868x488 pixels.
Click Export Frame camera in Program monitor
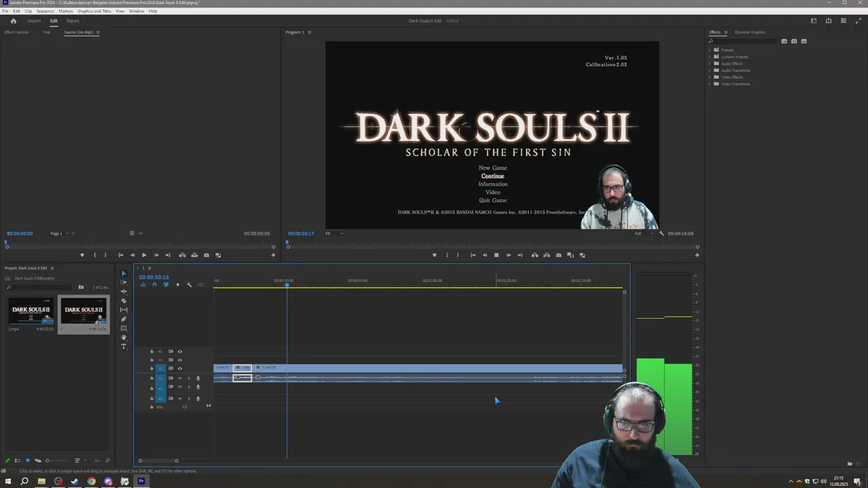coord(558,255)
